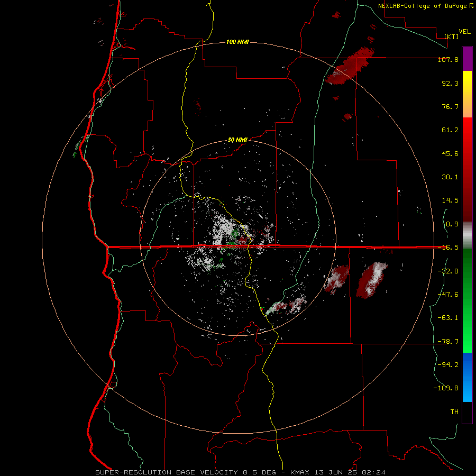Select the -16.5 value on velocity scale
The height and width of the screenshot is (476, 476).
click(448, 248)
